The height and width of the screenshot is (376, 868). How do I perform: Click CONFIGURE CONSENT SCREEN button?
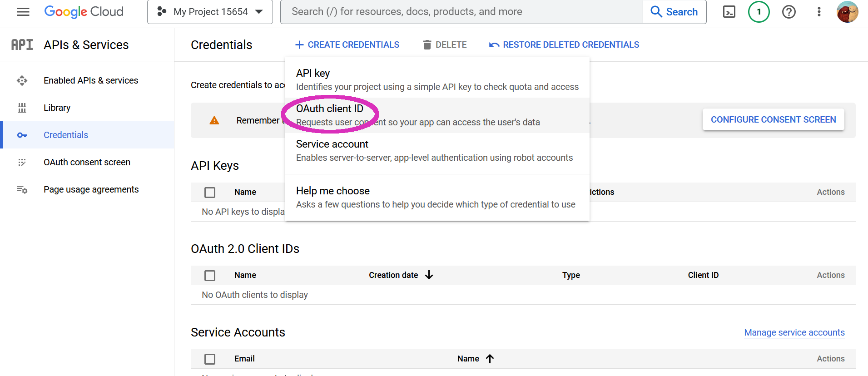click(773, 119)
